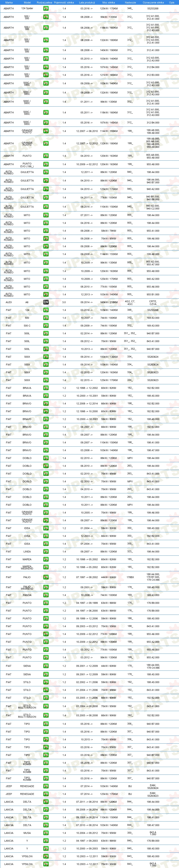Click fuel icon in FIAT 124 row
The height and width of the screenshot is (868, 179).
[x=46, y=310]
